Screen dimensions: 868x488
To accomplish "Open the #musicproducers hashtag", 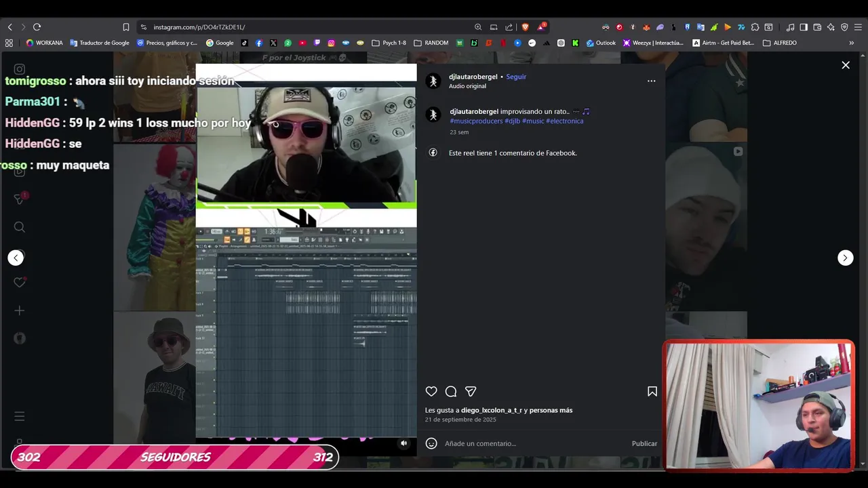I will (x=476, y=121).
